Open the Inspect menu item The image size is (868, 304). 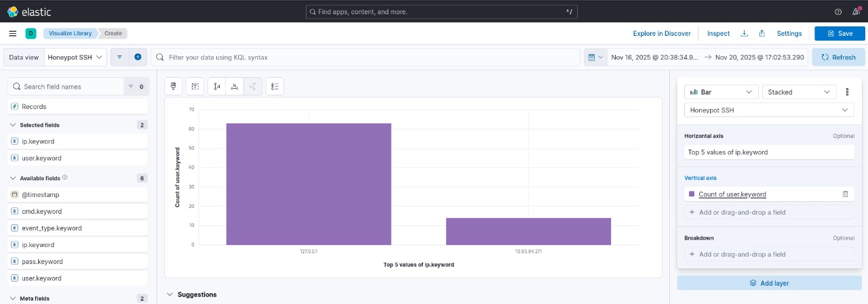tap(718, 33)
